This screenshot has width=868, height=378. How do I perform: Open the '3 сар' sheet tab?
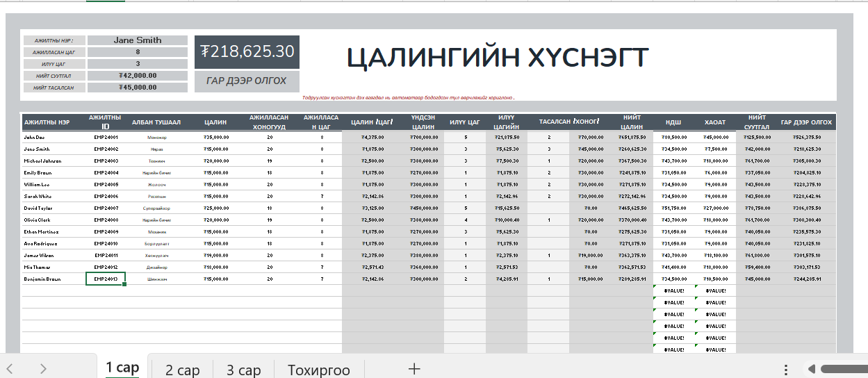pos(243,369)
